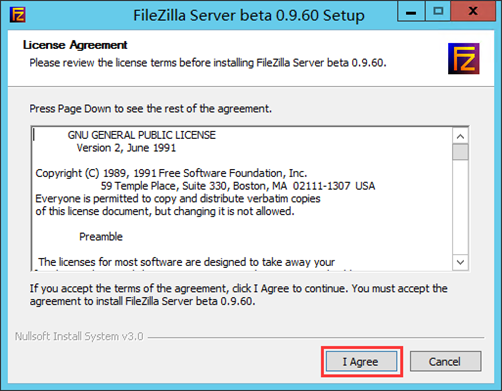This screenshot has width=502, height=391.
Task: Close the setup window with X
Action: pyautogui.click(x=473, y=12)
